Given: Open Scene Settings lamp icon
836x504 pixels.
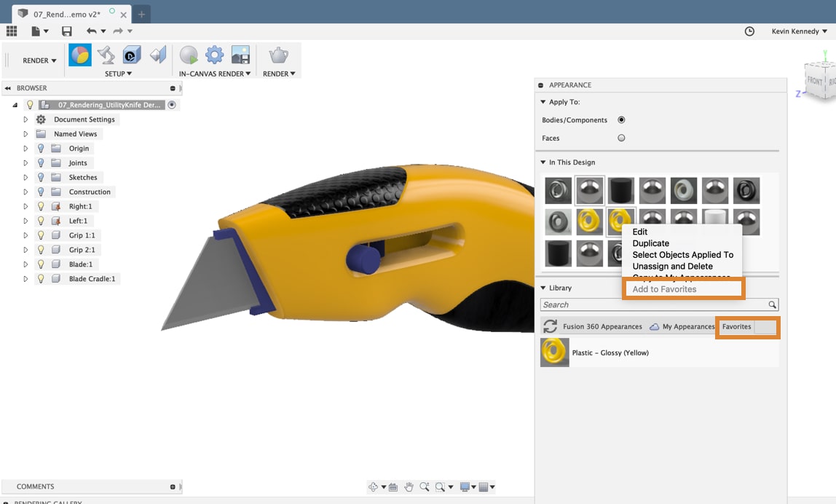Looking at the screenshot, I should point(106,55).
